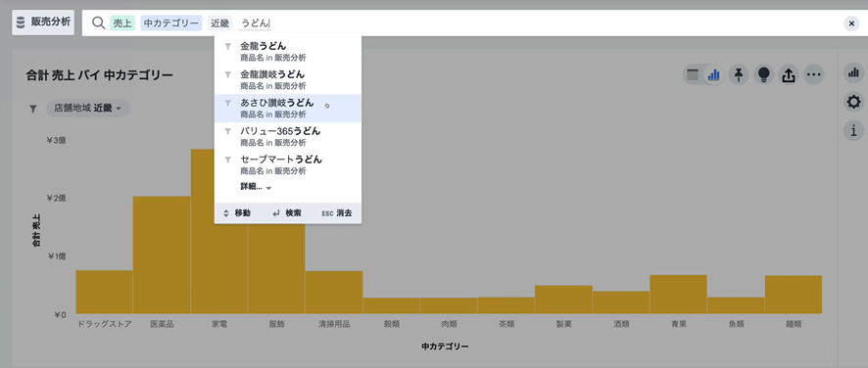Expand the 店舗地域 近畿 filter dropdown
The image size is (868, 368).
pos(88,109)
